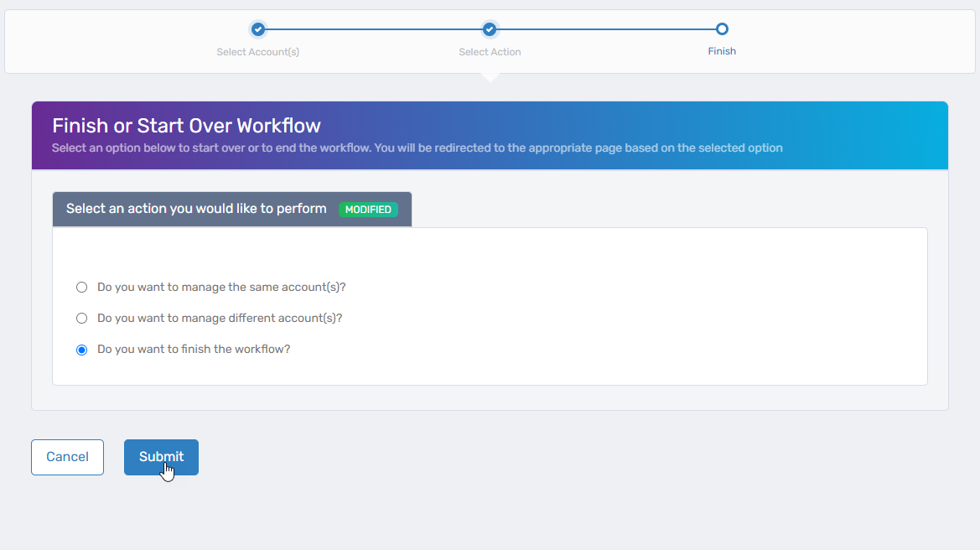
Task: Click the "Select Action" step label
Action: pyautogui.click(x=490, y=51)
